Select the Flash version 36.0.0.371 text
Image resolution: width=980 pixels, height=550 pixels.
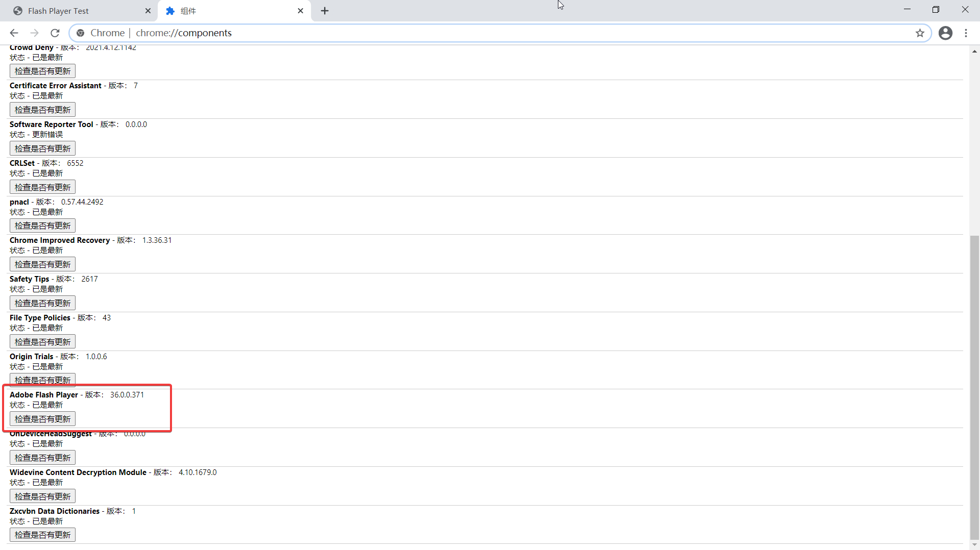point(127,395)
